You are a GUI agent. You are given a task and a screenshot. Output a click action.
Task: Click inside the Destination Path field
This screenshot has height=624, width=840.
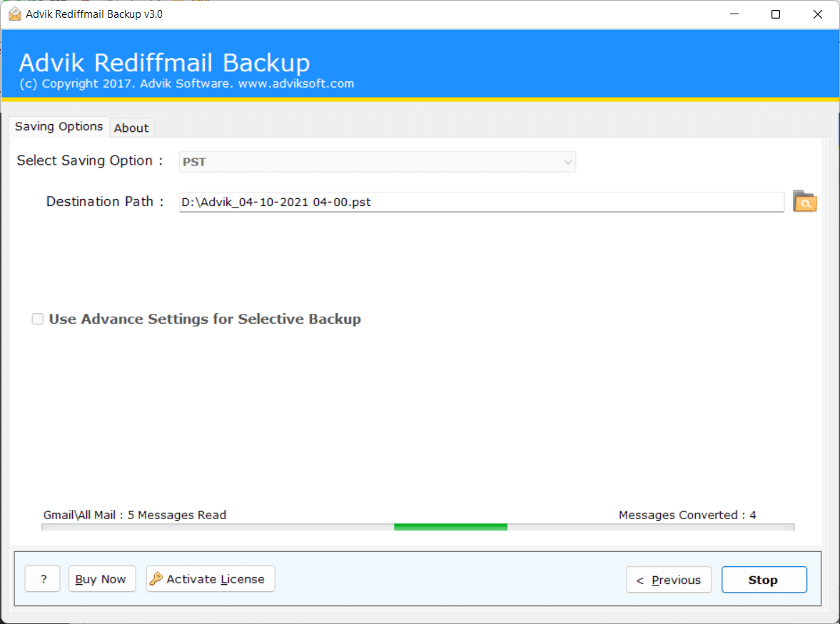pyautogui.click(x=482, y=203)
